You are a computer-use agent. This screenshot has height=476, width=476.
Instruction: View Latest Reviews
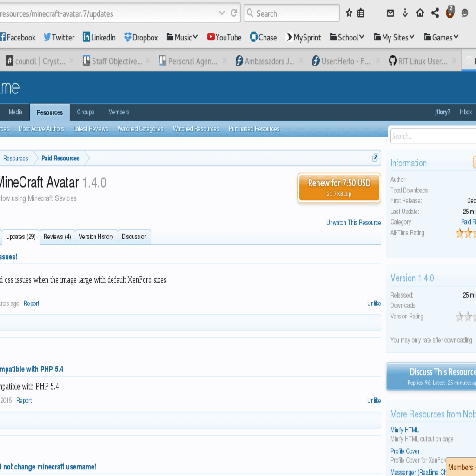[x=91, y=129]
